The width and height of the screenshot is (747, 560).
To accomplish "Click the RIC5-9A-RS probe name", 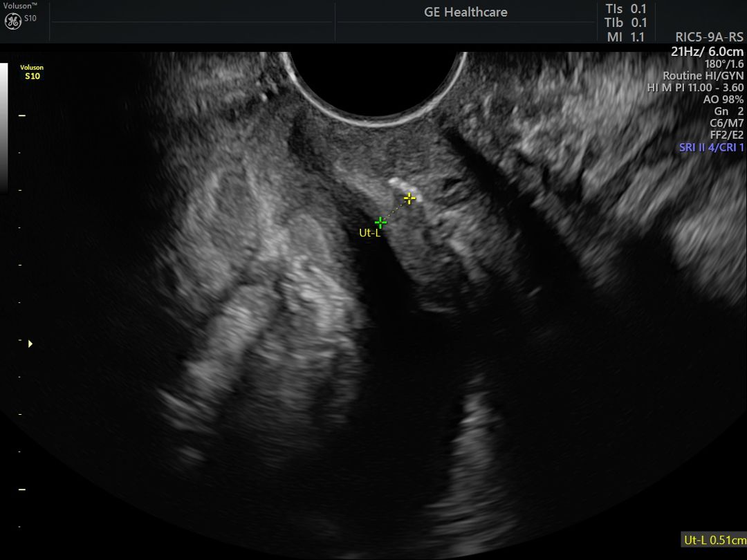I will click(710, 37).
